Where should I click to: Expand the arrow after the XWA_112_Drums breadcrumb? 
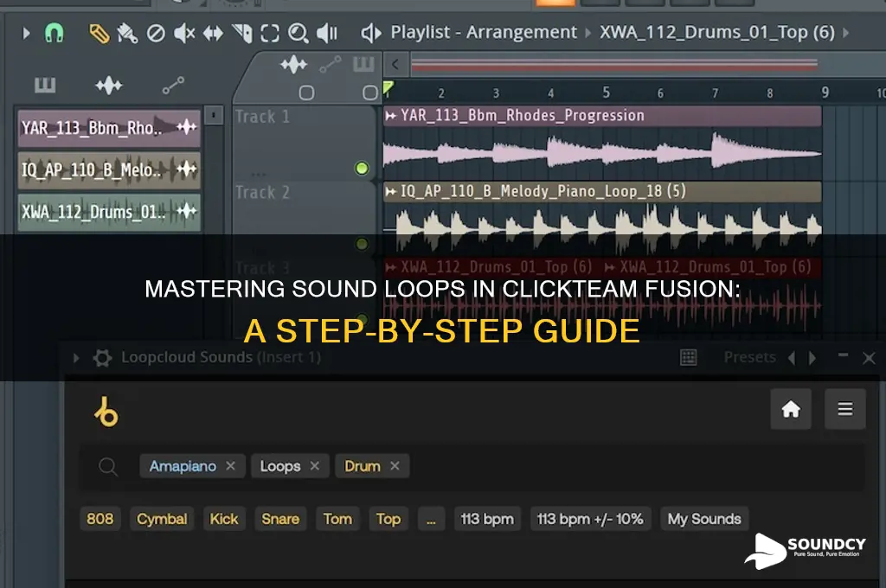click(x=846, y=33)
